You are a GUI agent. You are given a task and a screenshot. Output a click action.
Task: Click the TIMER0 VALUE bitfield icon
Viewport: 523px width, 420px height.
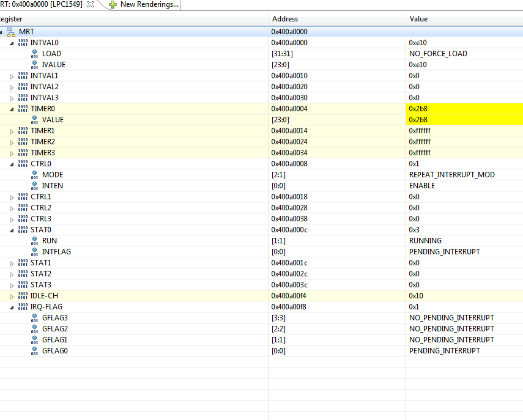34,120
